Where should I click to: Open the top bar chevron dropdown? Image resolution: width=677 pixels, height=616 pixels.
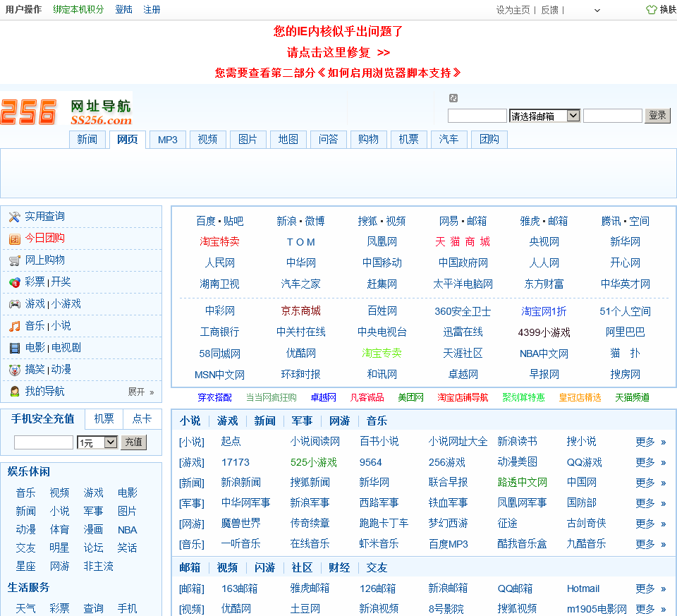coord(597,11)
